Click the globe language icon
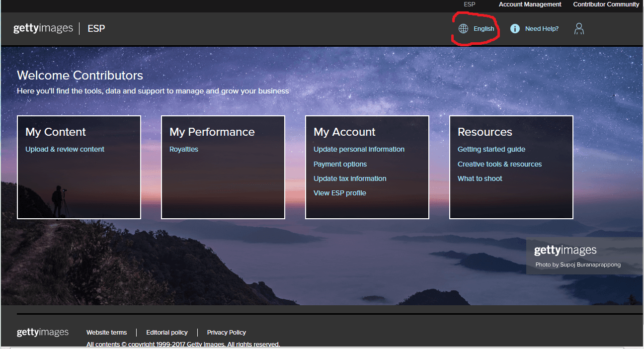 [x=463, y=29]
